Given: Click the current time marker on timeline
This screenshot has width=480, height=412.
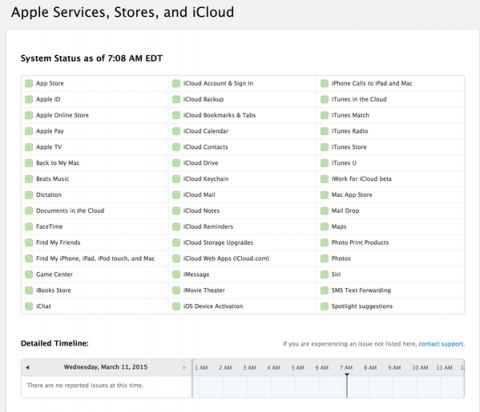Looking at the screenshot, I should [347, 385].
